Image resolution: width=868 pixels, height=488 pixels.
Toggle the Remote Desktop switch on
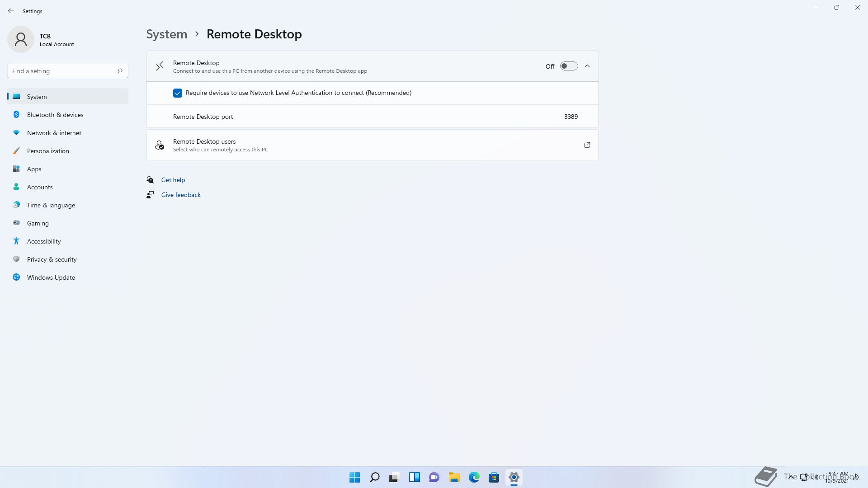(569, 66)
